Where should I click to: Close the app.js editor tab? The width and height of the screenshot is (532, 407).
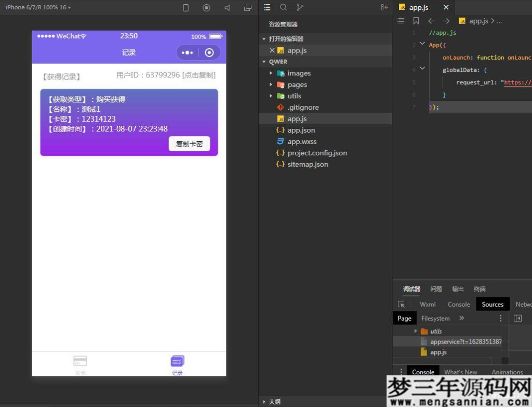[446, 7]
